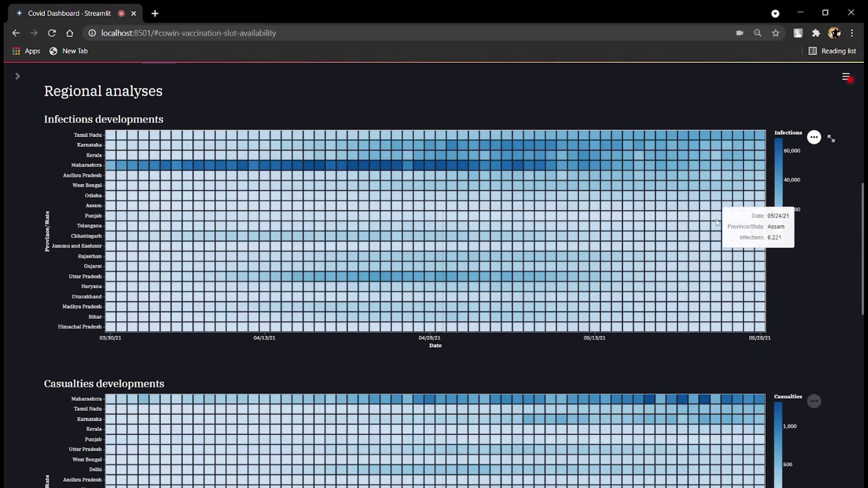Click the camera icon in address bar
868x488 pixels.
(x=740, y=33)
